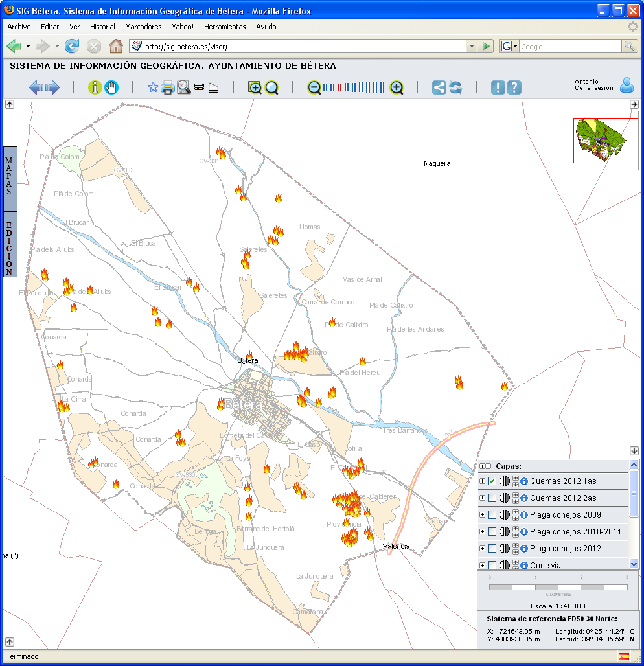Expand the Plaga conejos 2010-2011 layer
This screenshot has width=644, height=666.
click(482, 531)
